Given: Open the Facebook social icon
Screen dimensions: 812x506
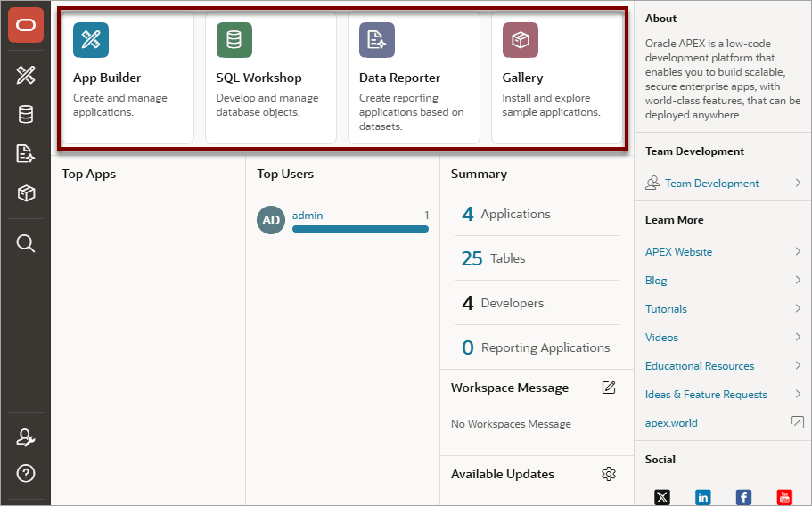Looking at the screenshot, I should (x=743, y=497).
